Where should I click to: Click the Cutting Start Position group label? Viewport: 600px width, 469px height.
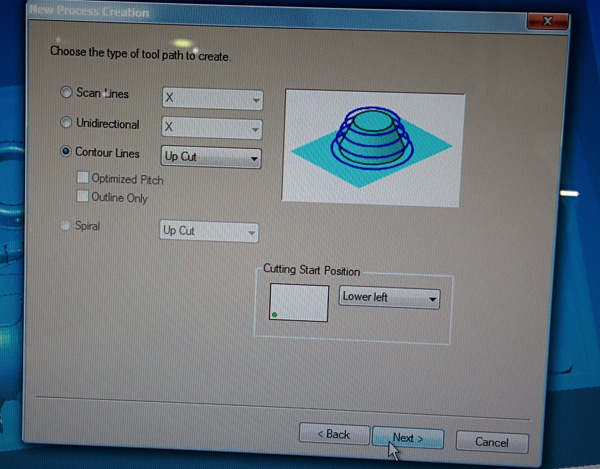(x=311, y=270)
